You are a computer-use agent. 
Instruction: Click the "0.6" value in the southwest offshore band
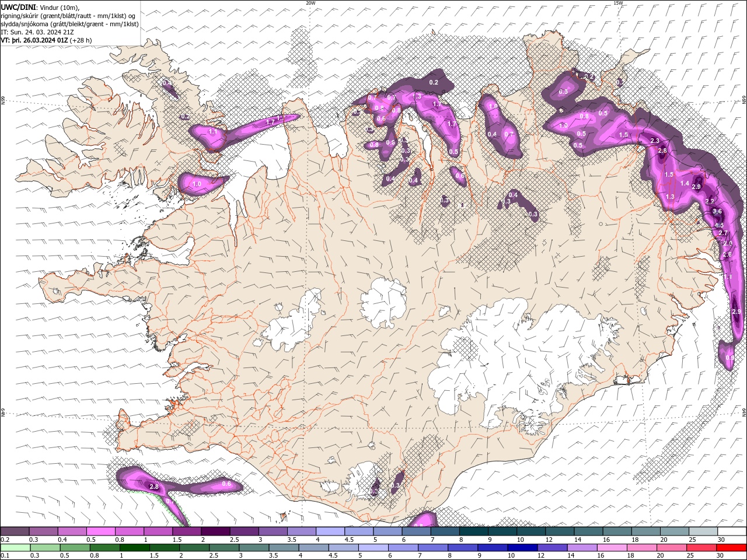227,484
